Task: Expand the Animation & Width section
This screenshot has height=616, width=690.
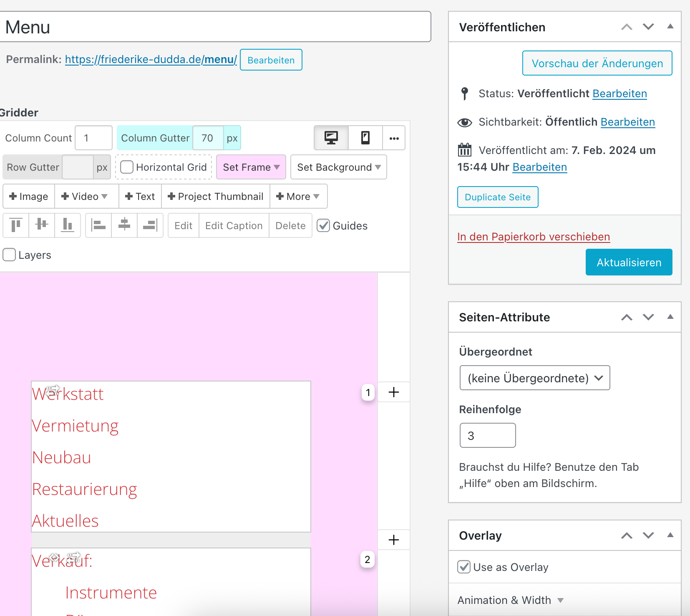Action: [x=510, y=600]
